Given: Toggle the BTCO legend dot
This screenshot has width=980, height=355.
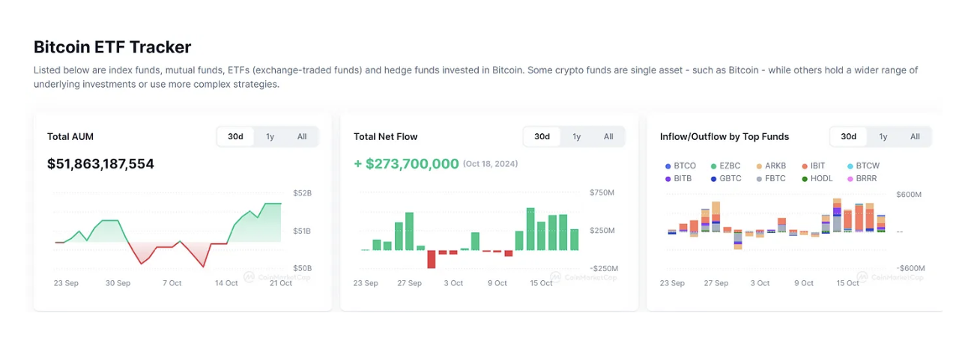Looking at the screenshot, I should click(668, 166).
